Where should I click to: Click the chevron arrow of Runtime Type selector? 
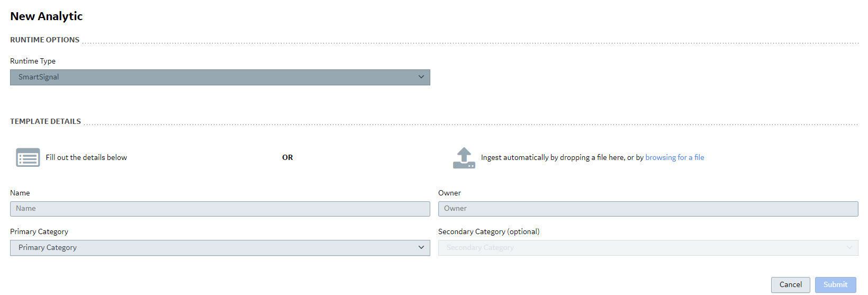(421, 77)
